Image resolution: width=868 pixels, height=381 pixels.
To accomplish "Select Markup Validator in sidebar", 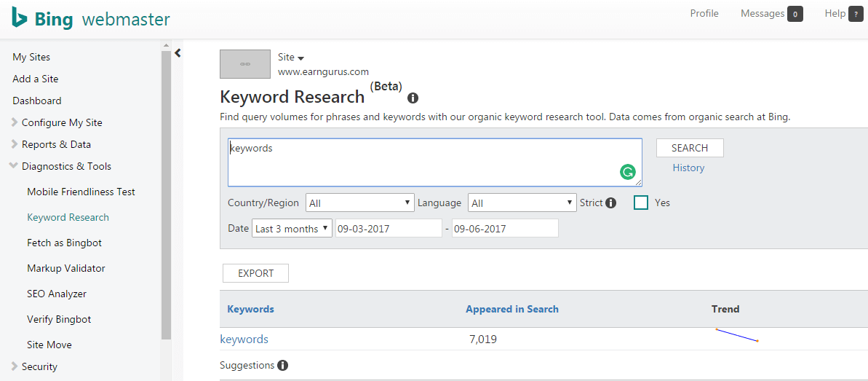I will [x=66, y=268].
